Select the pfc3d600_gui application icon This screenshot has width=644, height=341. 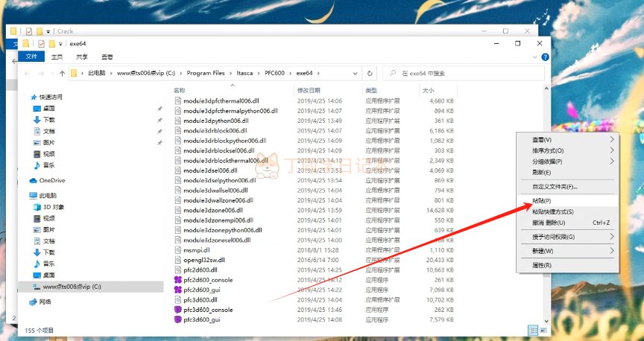(x=177, y=319)
